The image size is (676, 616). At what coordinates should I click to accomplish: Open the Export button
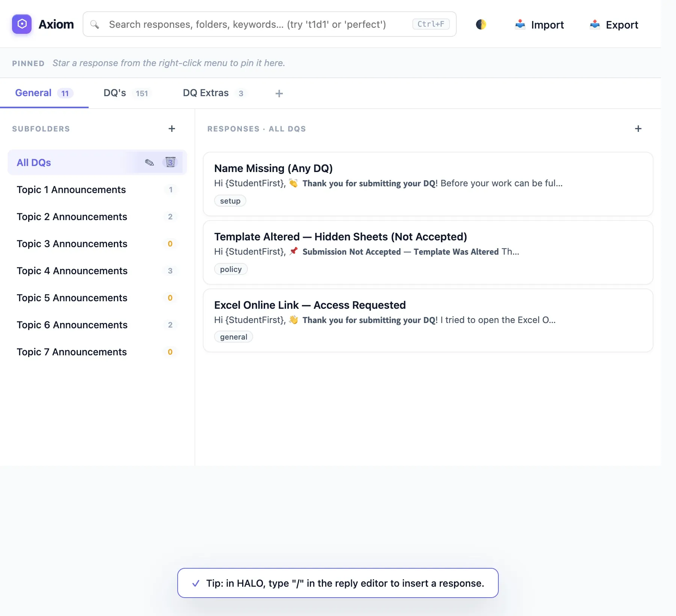[x=614, y=24]
